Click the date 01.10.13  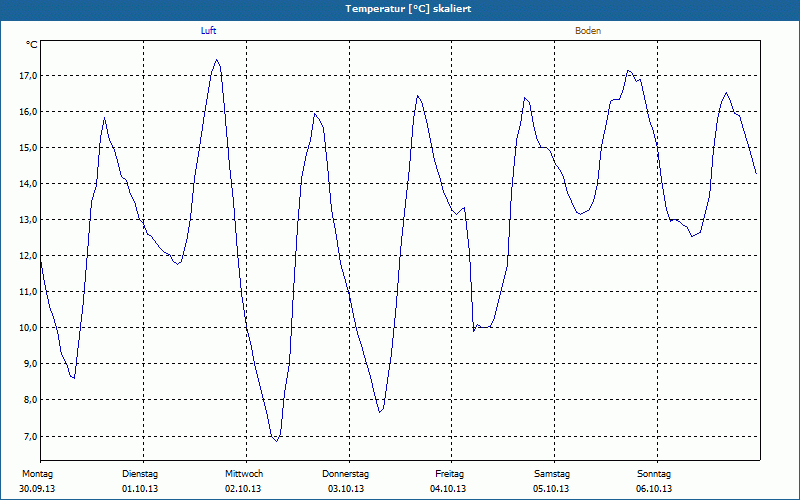coord(140,489)
